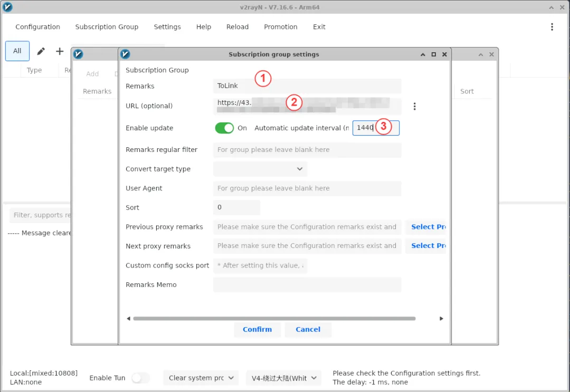
Task: Roll up the Subscription group settings dialog
Action: pyautogui.click(x=423, y=54)
